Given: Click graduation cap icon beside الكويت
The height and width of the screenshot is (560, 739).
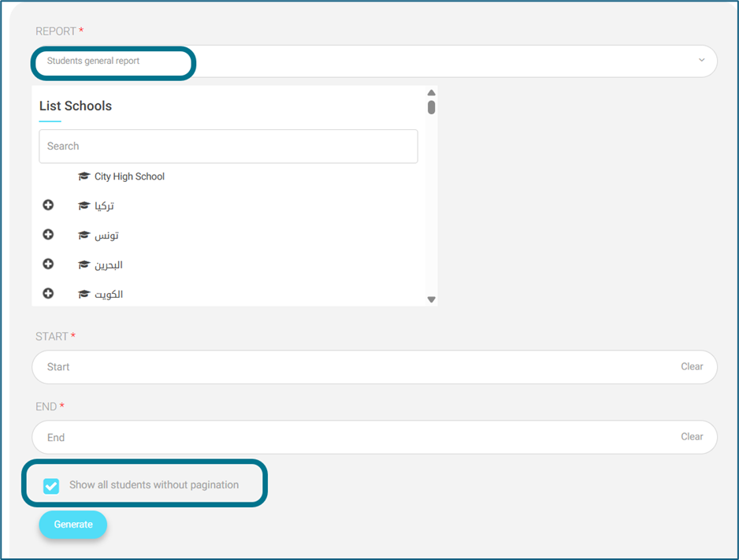Looking at the screenshot, I should [x=84, y=295].
